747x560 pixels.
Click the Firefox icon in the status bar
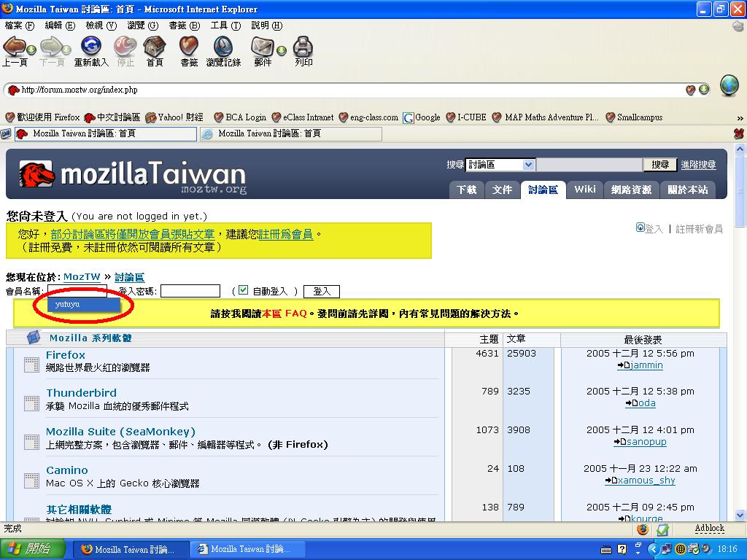(643, 529)
